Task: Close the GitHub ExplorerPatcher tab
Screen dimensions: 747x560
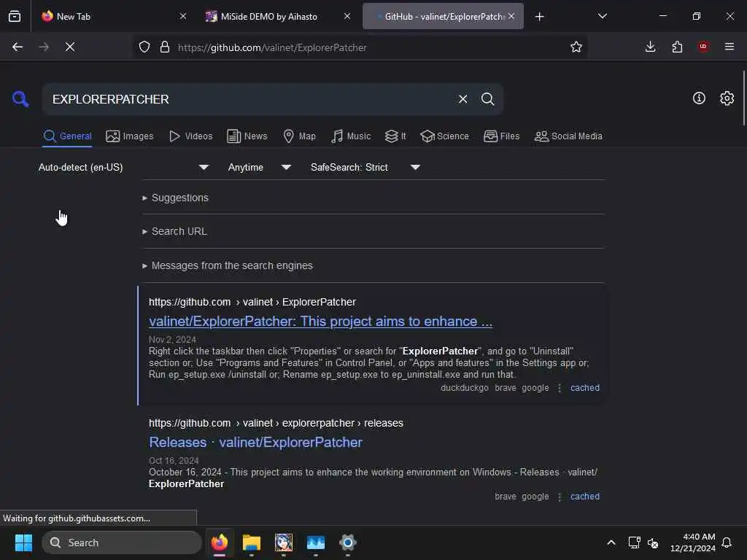Action: [x=511, y=16]
